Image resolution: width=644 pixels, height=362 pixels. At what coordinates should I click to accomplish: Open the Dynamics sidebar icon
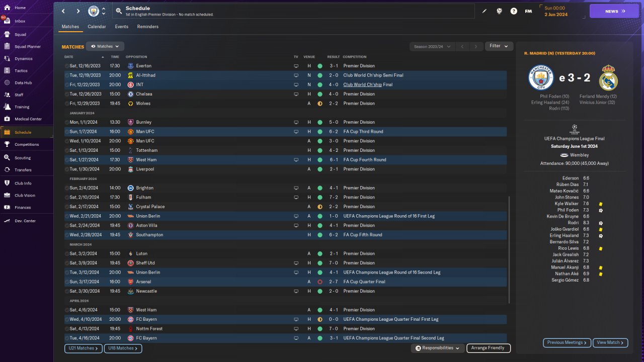tap(7, 59)
